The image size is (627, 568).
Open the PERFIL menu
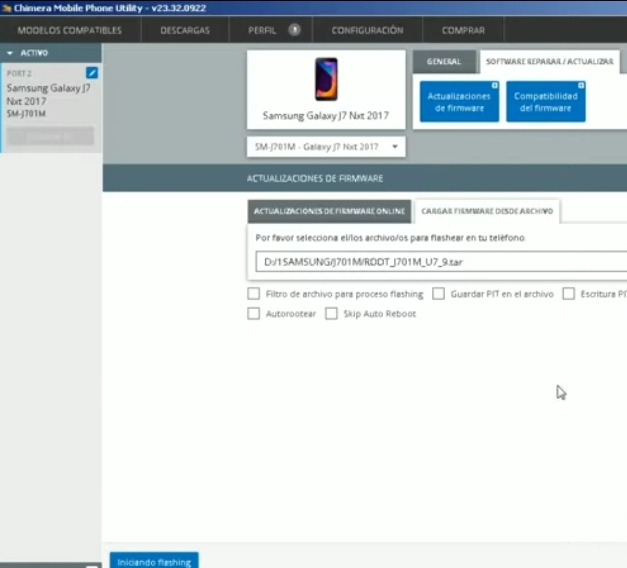[x=262, y=30]
